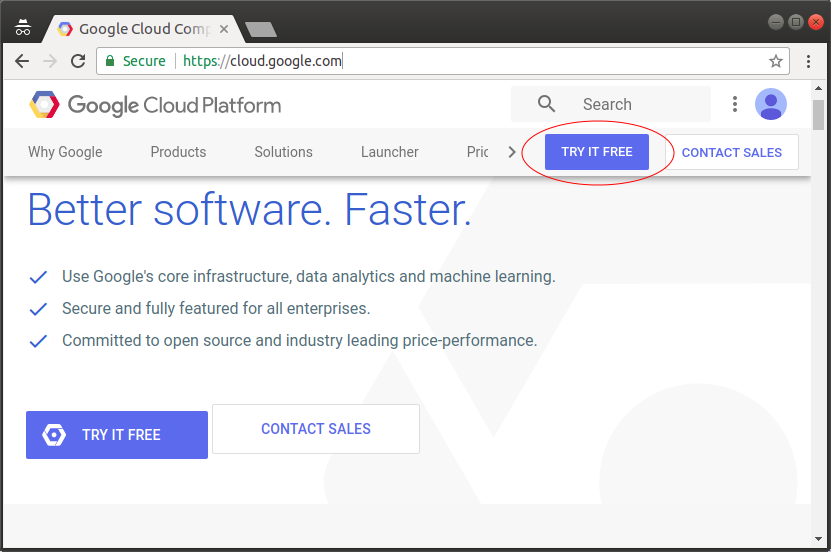This screenshot has width=831, height=552.
Task: Click the cloud.google.com address bar
Action: 442,61
